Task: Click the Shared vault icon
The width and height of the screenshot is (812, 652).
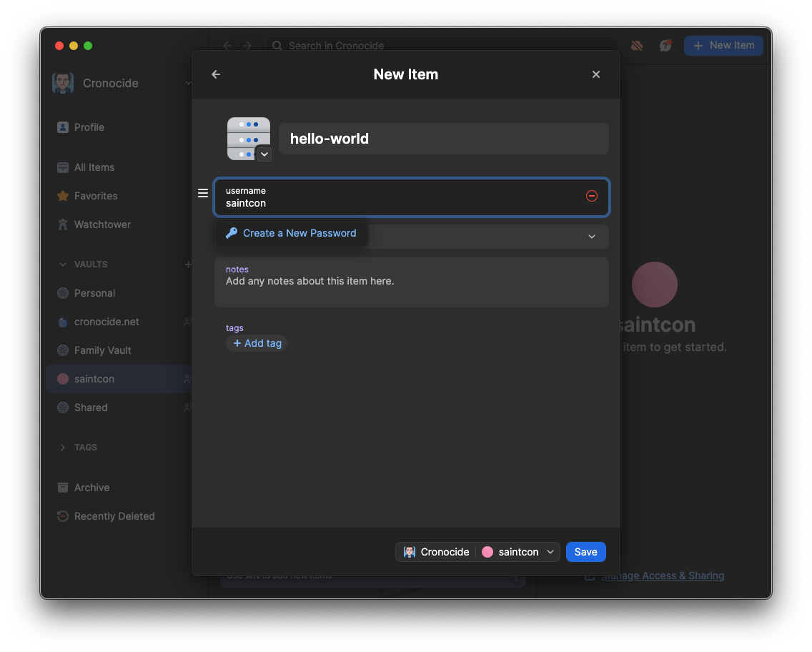Action: (x=63, y=407)
